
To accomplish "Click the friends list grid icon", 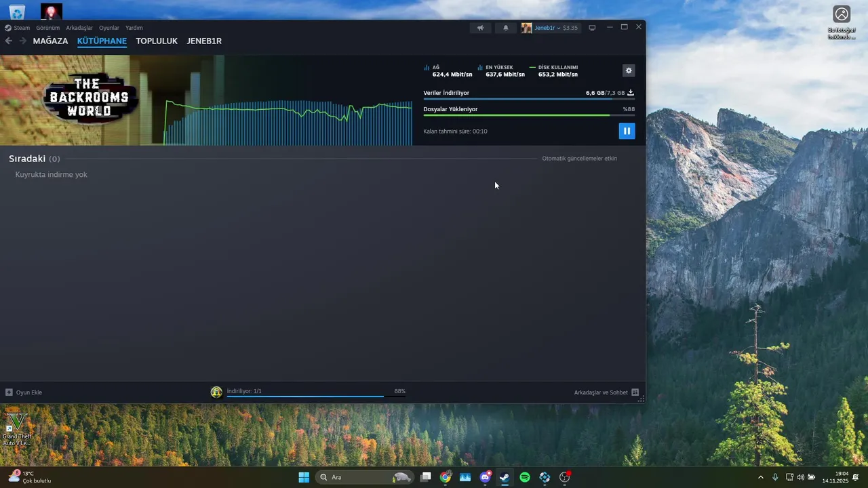I will (x=635, y=392).
